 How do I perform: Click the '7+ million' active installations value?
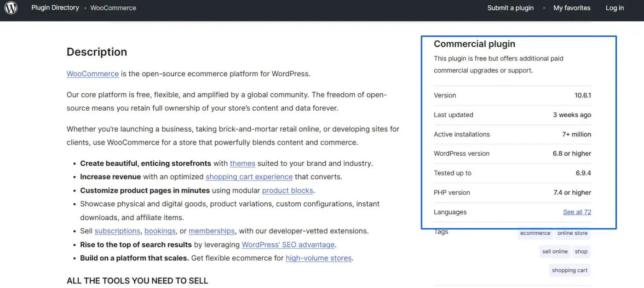click(x=576, y=134)
